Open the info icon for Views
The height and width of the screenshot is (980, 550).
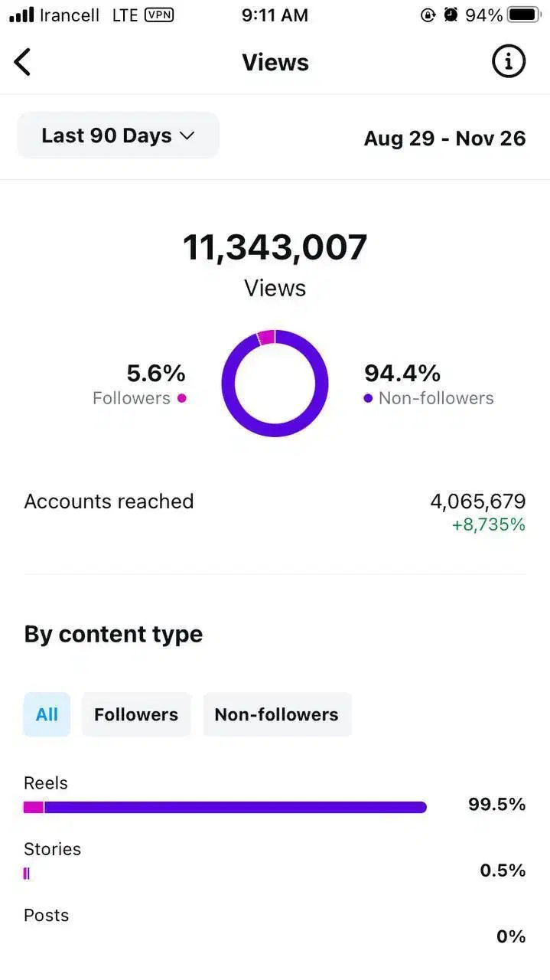(508, 62)
